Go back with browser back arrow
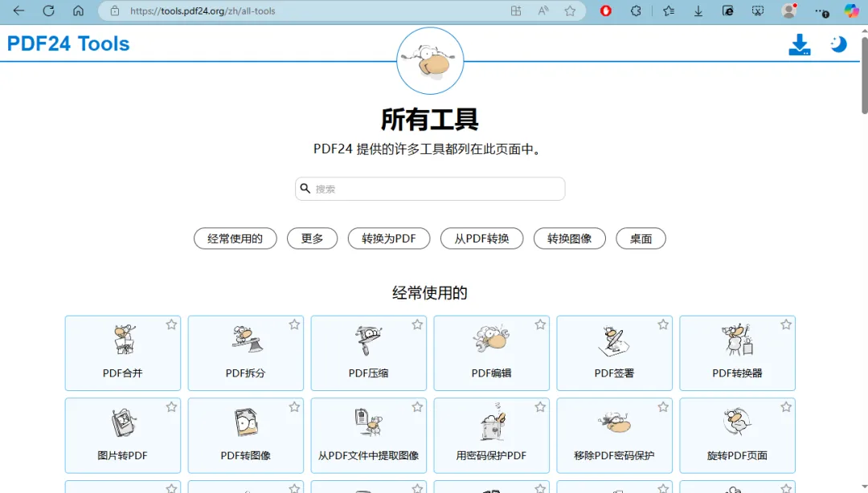 (18, 10)
